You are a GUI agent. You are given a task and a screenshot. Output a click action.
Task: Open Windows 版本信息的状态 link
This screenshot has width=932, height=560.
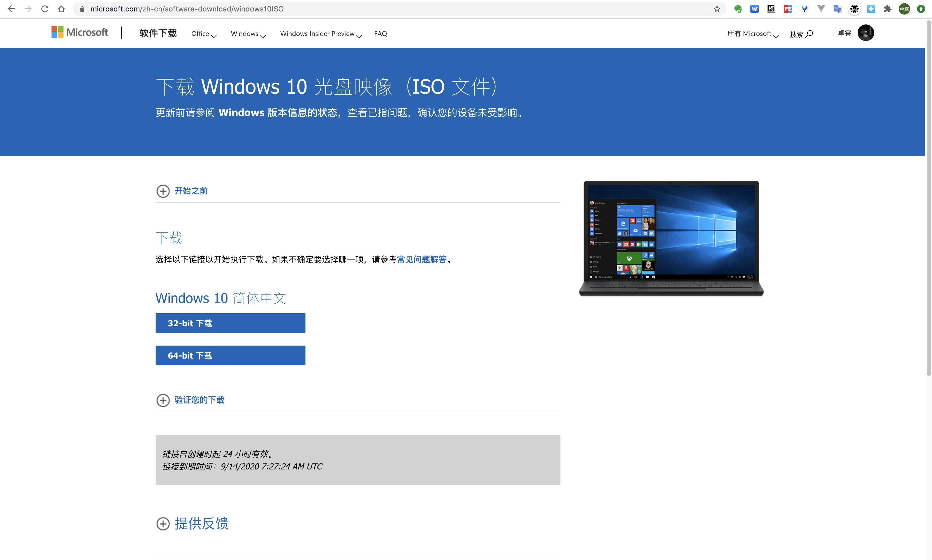point(278,112)
